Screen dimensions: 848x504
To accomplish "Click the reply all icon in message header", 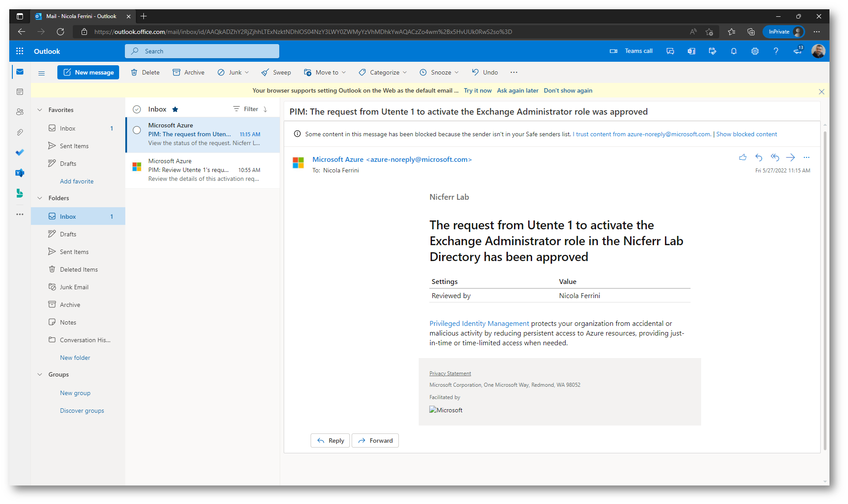I will click(x=775, y=157).
